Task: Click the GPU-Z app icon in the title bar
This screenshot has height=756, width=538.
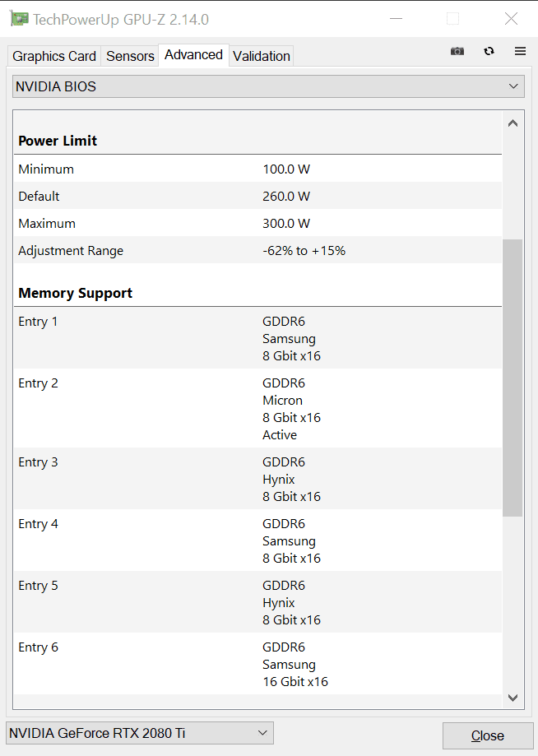Action: coord(19,19)
